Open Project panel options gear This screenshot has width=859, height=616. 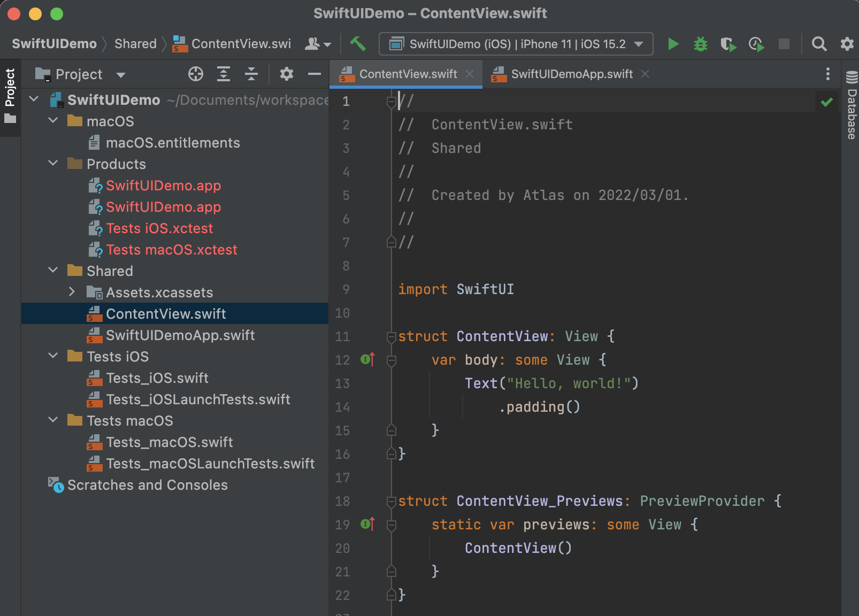click(287, 74)
